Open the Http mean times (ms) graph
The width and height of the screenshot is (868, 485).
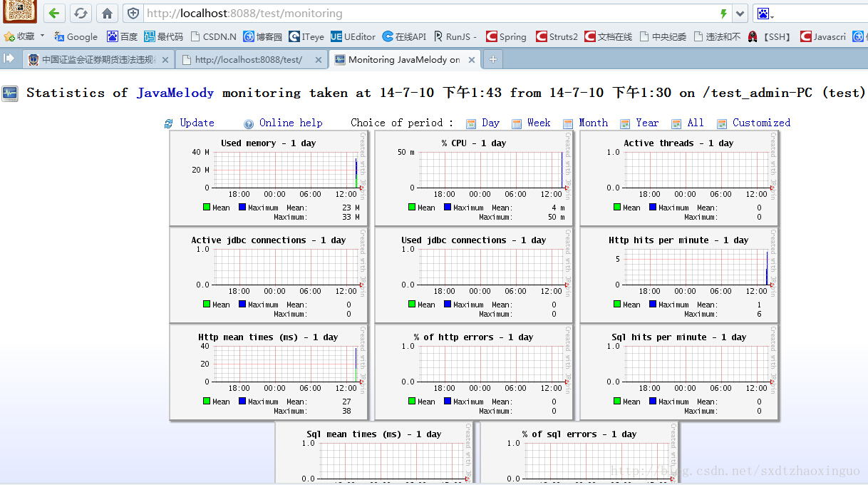(x=268, y=372)
